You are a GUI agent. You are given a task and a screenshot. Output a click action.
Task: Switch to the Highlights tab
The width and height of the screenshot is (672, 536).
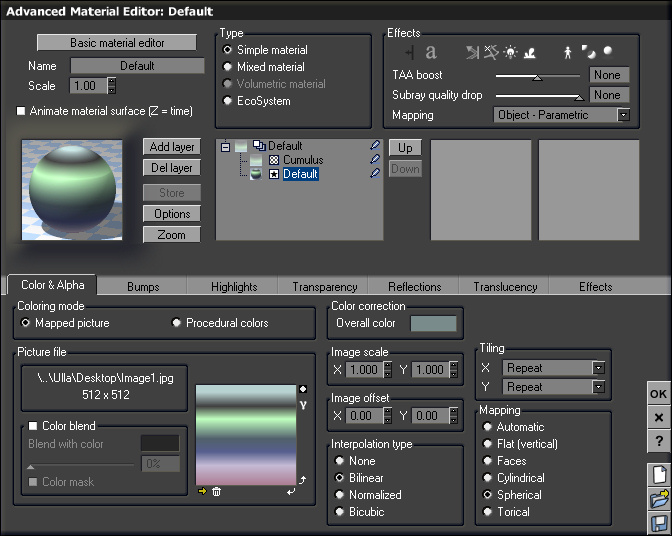[234, 287]
